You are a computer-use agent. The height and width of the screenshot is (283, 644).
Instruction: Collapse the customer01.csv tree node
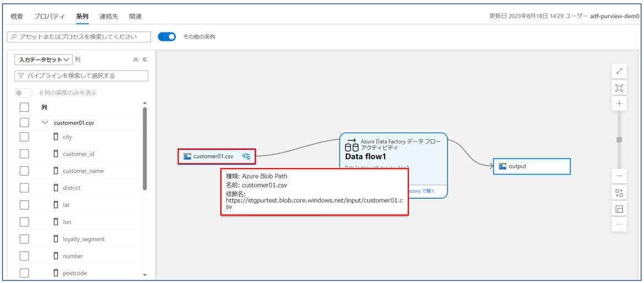[45, 122]
